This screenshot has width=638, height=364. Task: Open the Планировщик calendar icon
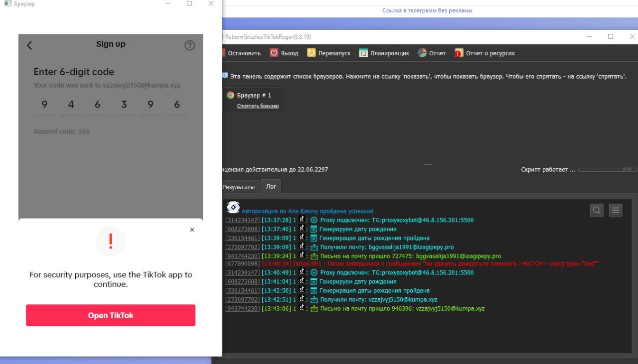click(x=363, y=53)
